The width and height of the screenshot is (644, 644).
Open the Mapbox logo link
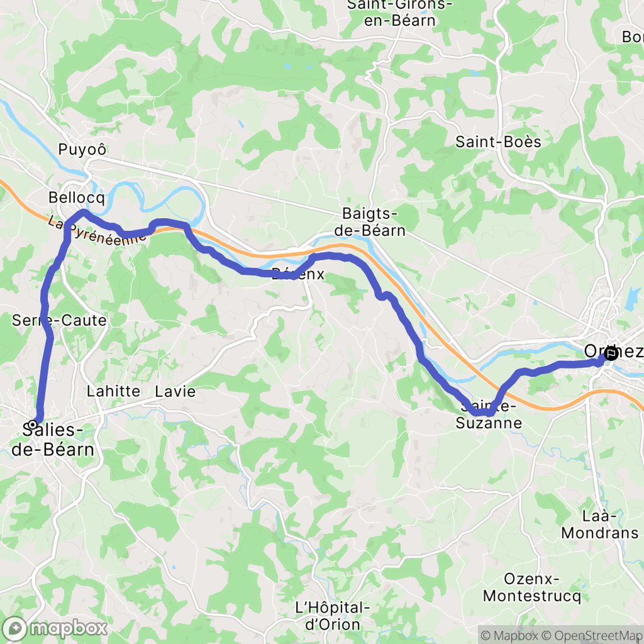point(54,628)
